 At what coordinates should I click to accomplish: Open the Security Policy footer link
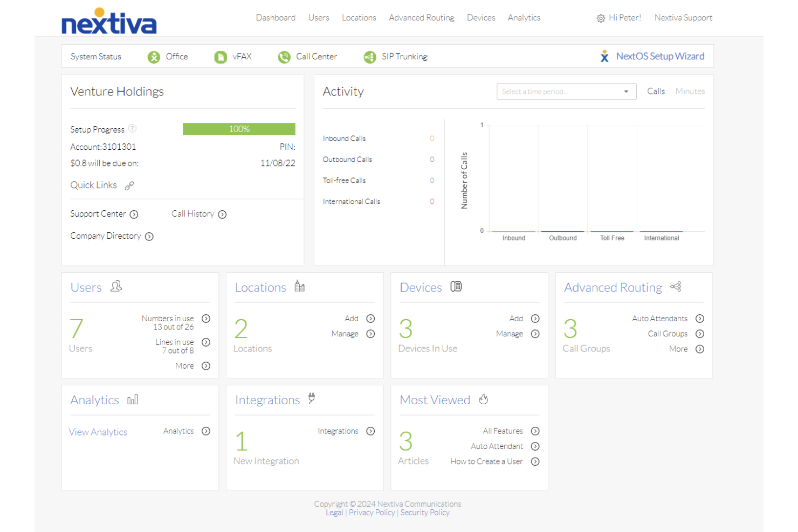(x=425, y=513)
